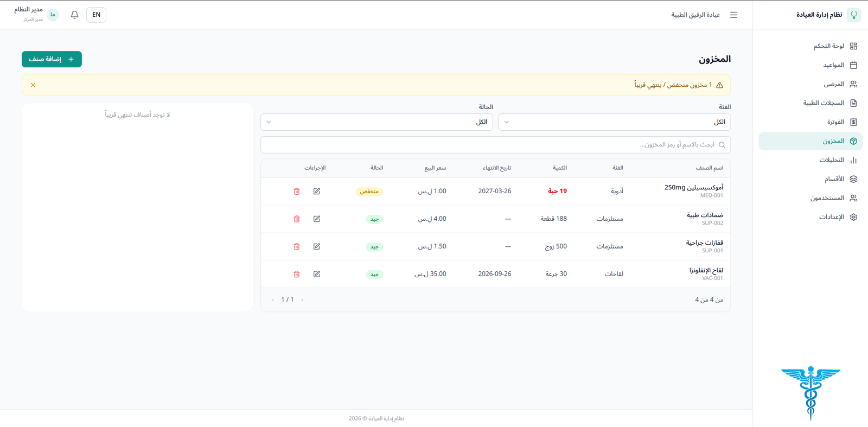This screenshot has height=427, width=868.
Task: Delete the لقاح الإنفلونزا item
Action: point(297,275)
